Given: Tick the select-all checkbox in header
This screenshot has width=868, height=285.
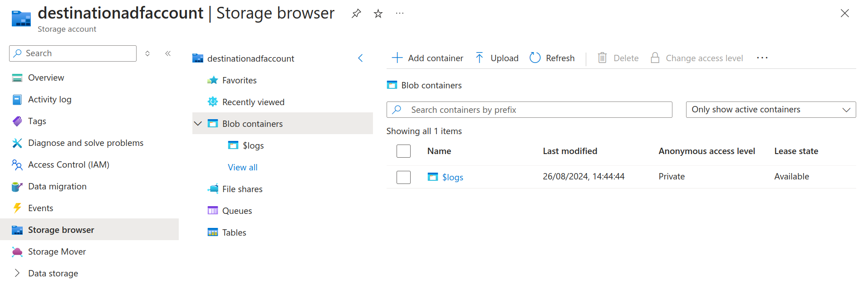Looking at the screenshot, I should (x=403, y=151).
